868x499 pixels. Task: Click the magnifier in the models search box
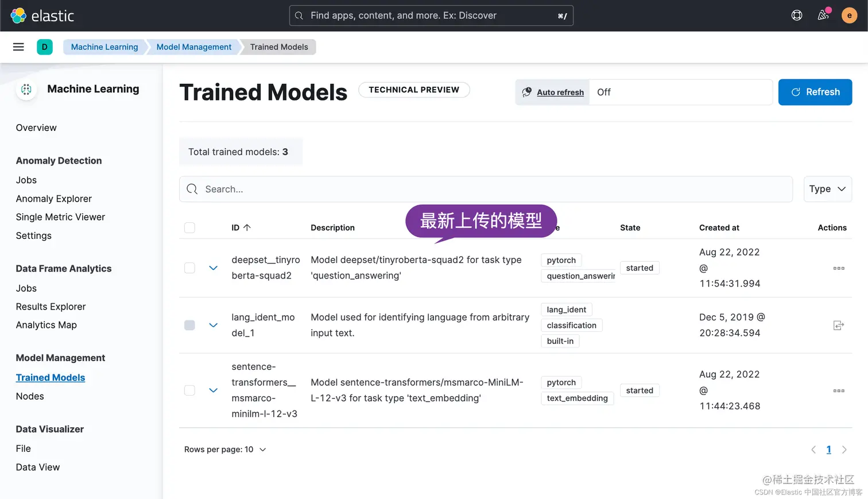point(192,189)
